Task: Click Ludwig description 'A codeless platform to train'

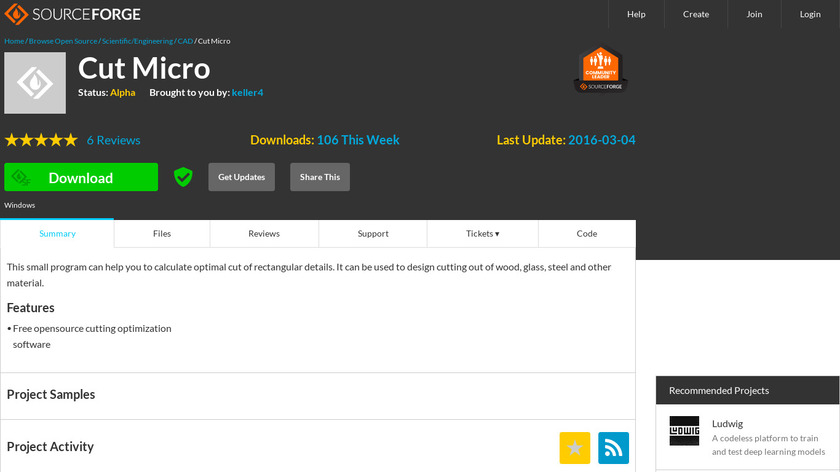Action: (765, 438)
